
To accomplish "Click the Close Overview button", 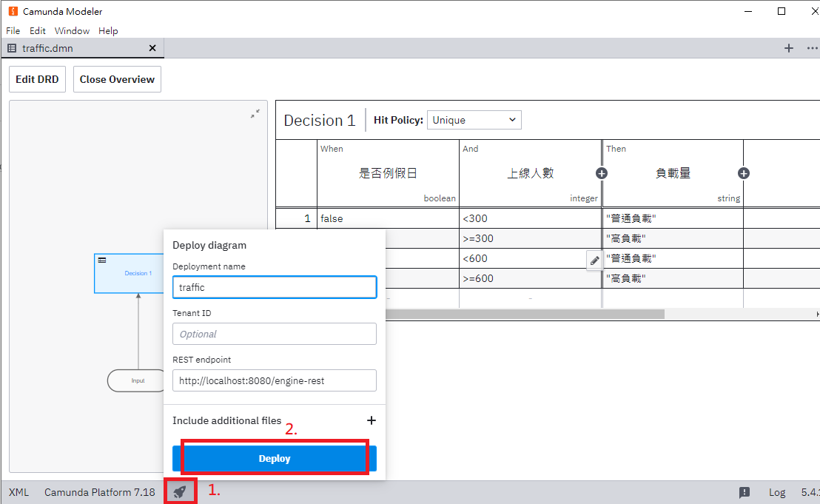I will (117, 79).
